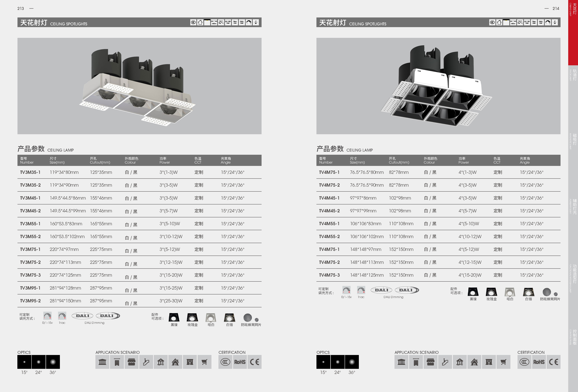Open the 轨道灯 side tab

pos(574,75)
